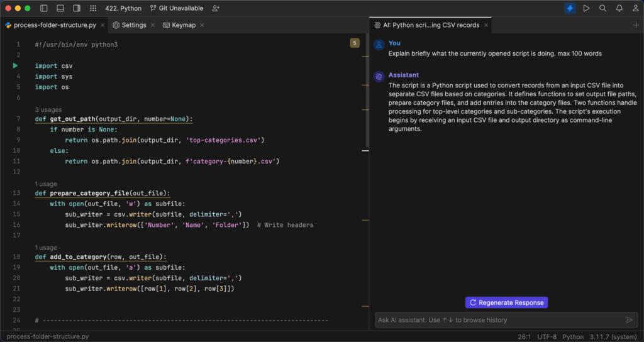Open notifications bell icon
644x342 pixels.
pos(619,8)
